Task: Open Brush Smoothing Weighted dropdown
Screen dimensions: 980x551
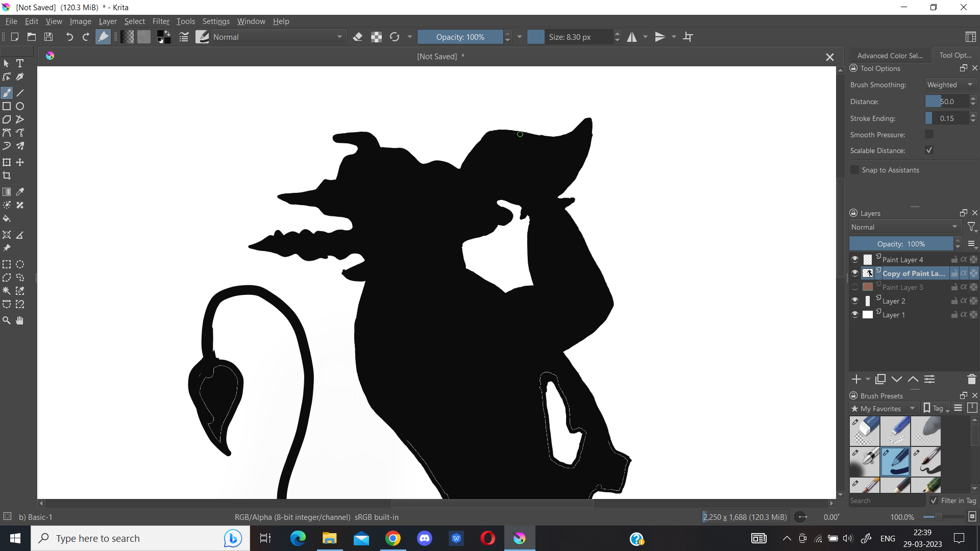Action: pyautogui.click(x=950, y=85)
